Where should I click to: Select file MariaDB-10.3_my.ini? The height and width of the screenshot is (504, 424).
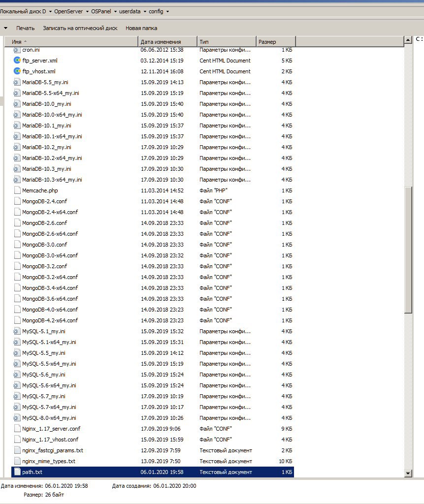point(47,169)
